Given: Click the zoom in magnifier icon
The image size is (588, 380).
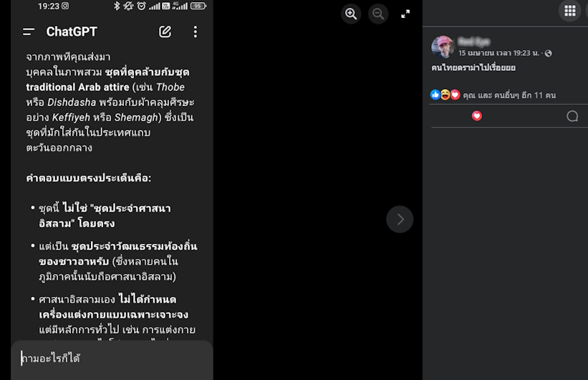Looking at the screenshot, I should click(x=351, y=14).
